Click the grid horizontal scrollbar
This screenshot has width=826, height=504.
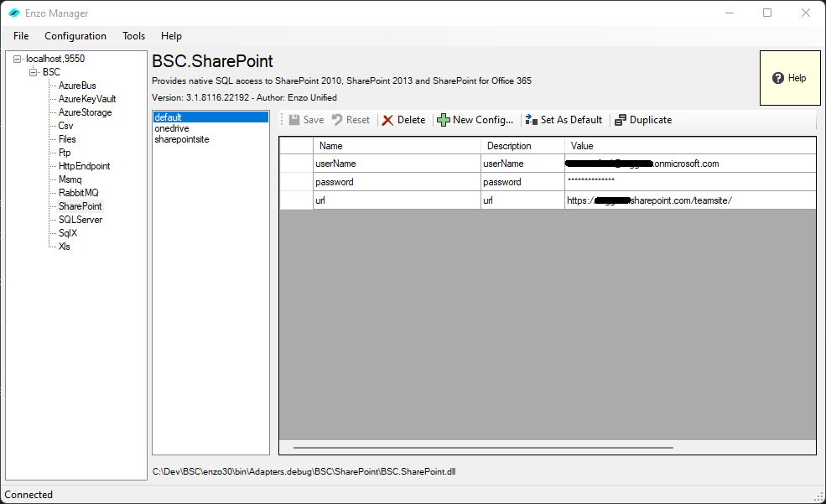click(x=483, y=448)
